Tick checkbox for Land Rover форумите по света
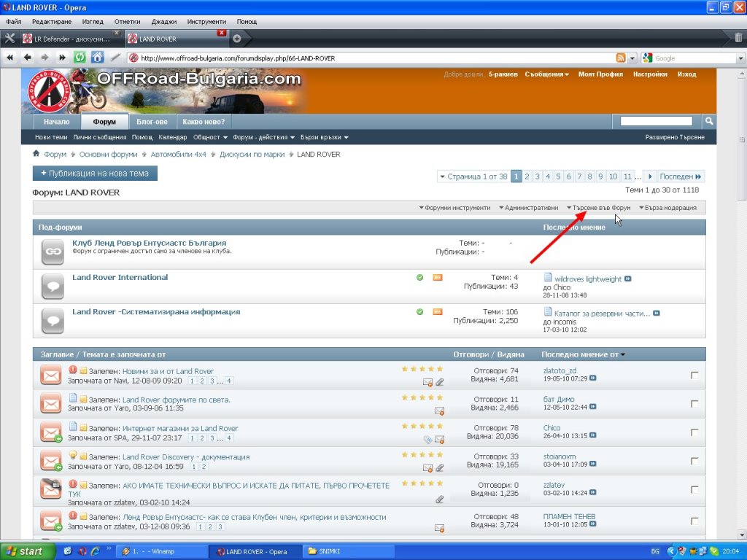The image size is (747, 560). click(694, 404)
